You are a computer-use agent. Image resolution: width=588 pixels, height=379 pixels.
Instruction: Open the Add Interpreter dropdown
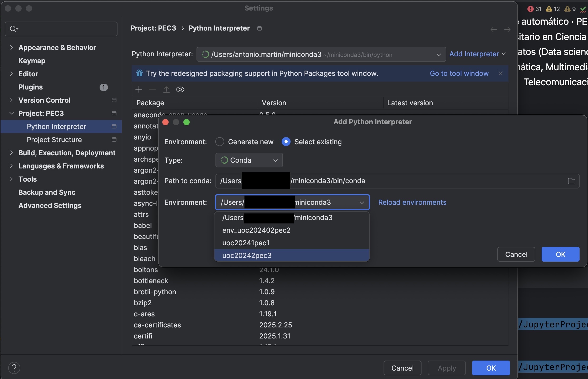coord(478,54)
